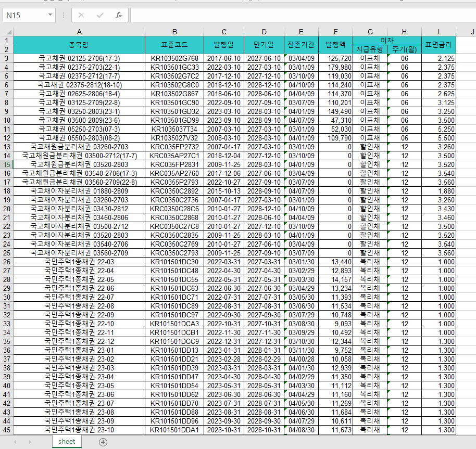Screen dimensions: 476x449
Task: Click the '이자' merged header cell
Action: [x=387, y=41]
